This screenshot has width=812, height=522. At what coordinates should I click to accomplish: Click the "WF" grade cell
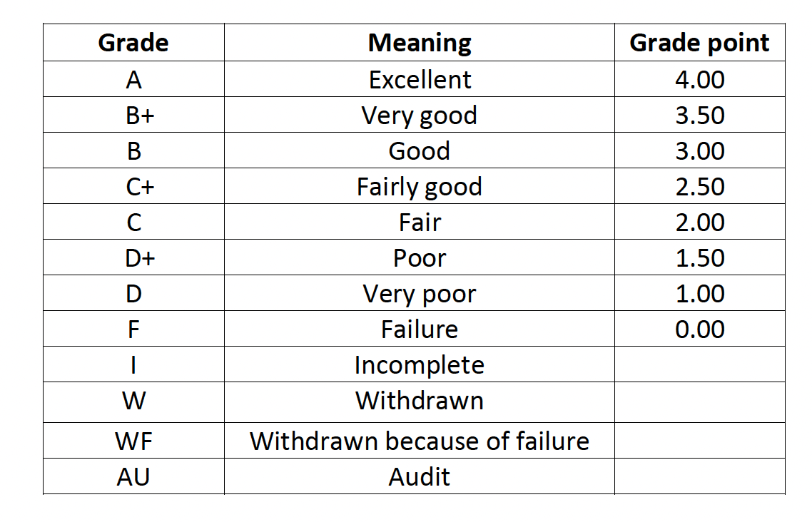click(x=133, y=441)
